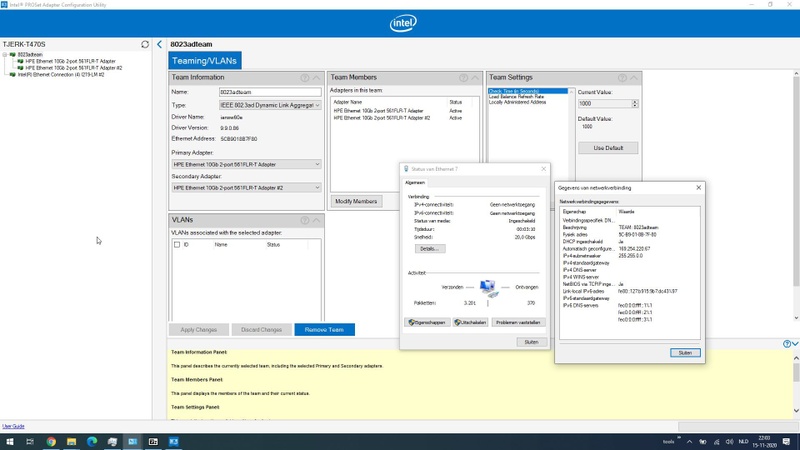Click Sluiten in Status van Ethernet dialog
This screenshot has height=450, width=800.
pos(531,342)
